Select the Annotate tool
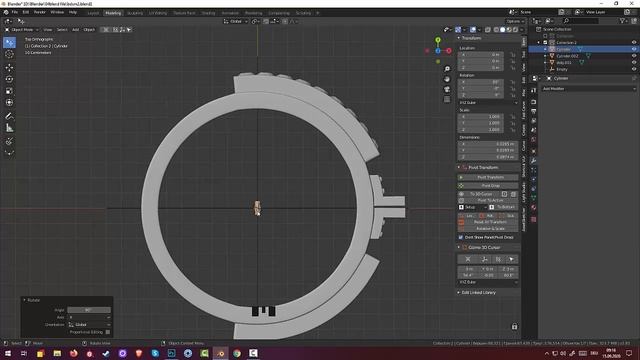Viewport: 640px width, 360px height. [9, 116]
